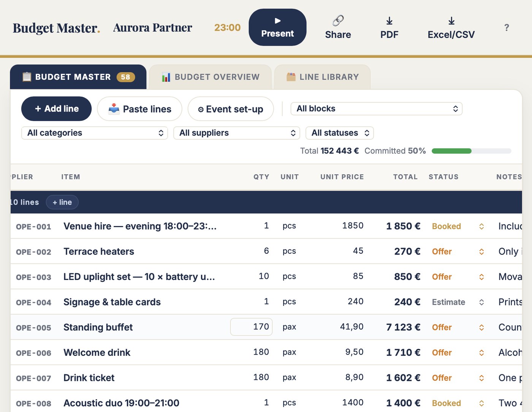
Task: Click the Welcome drink item name
Action: coord(97,353)
